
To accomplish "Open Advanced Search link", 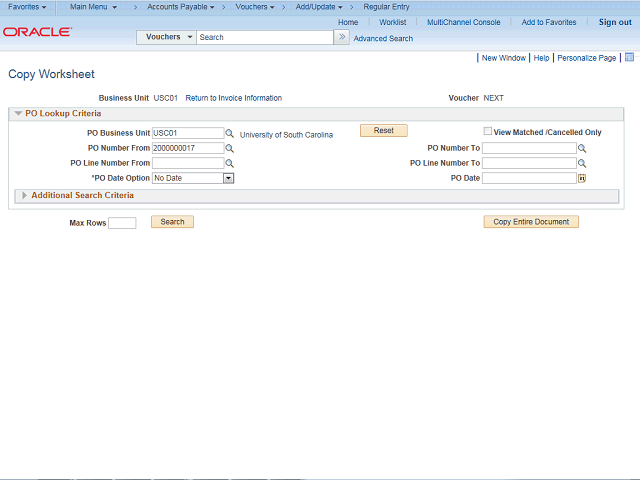I will coord(383,39).
